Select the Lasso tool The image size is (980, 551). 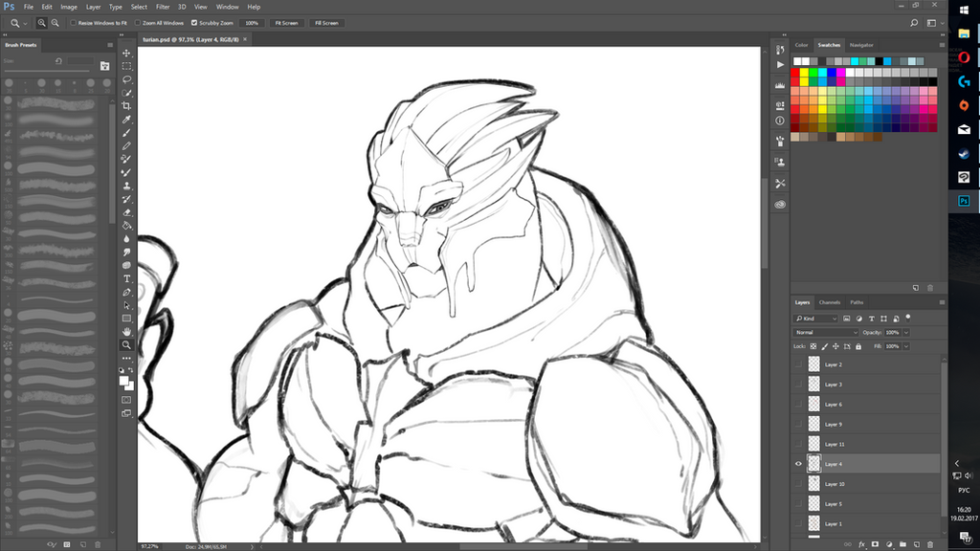point(126,79)
